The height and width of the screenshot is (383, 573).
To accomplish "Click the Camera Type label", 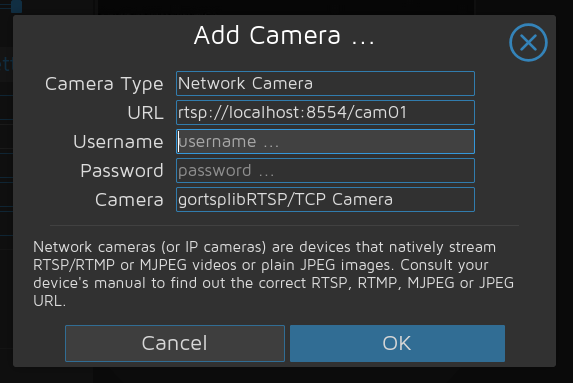I will click(x=104, y=84).
